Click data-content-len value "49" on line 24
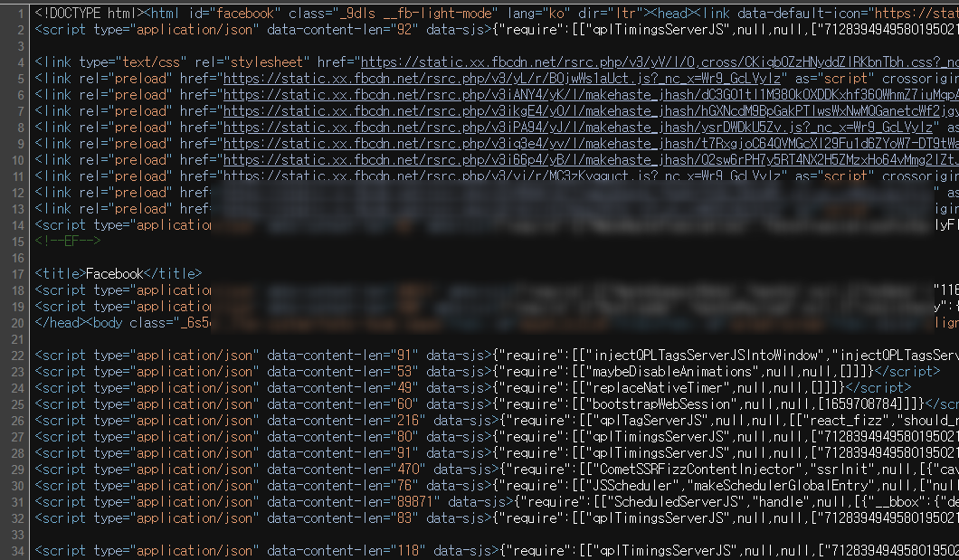The image size is (959, 560). click(x=404, y=387)
